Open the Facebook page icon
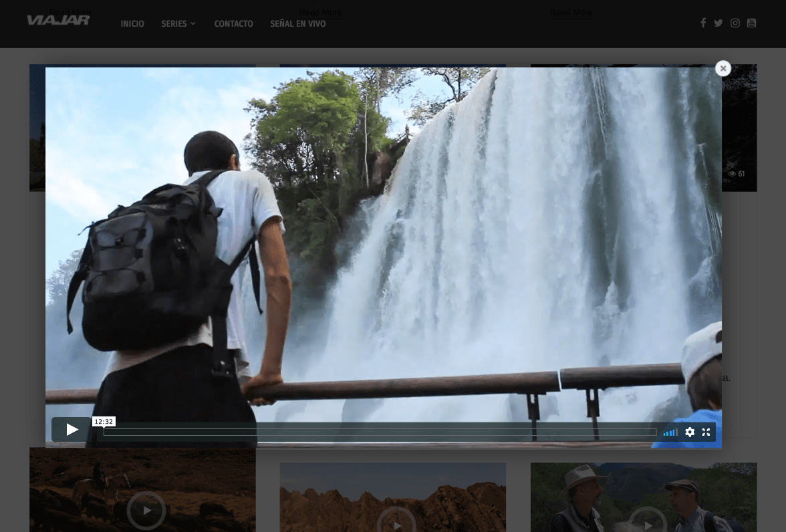This screenshot has width=786, height=532. point(702,23)
